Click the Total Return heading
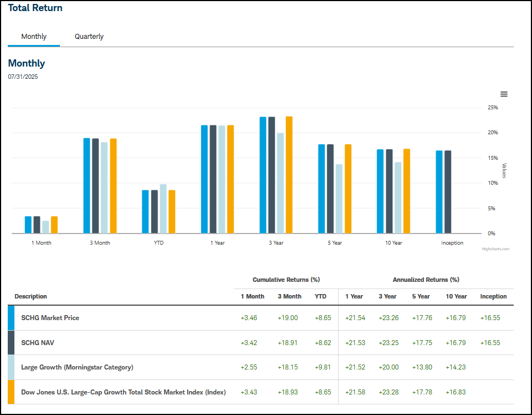The width and height of the screenshot is (532, 415). click(x=35, y=8)
